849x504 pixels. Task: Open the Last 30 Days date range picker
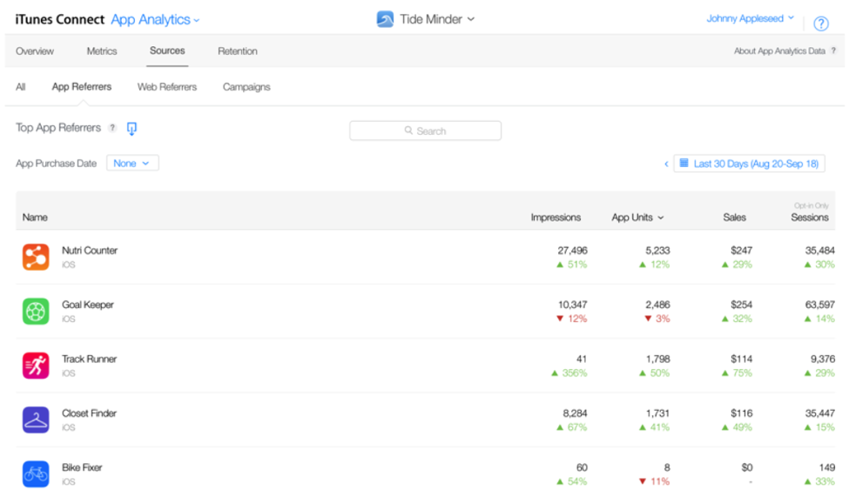tap(750, 164)
